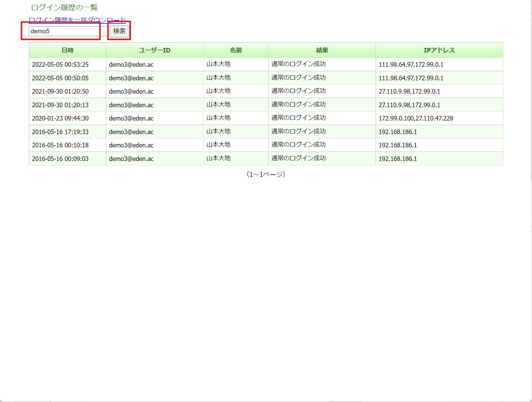Click 通常のログイン成功 in the 2021-09-30 01:20:13 row
Viewport: 532px width, 402px height.
tap(298, 104)
